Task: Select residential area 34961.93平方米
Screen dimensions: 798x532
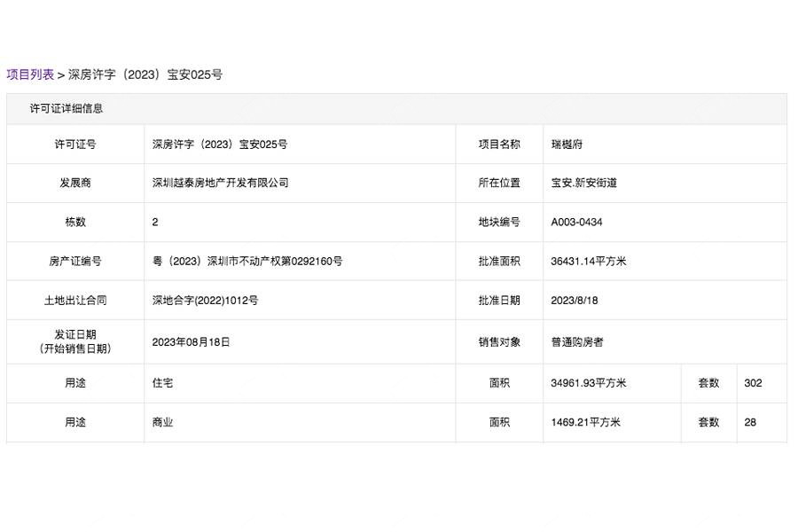Action: click(589, 383)
